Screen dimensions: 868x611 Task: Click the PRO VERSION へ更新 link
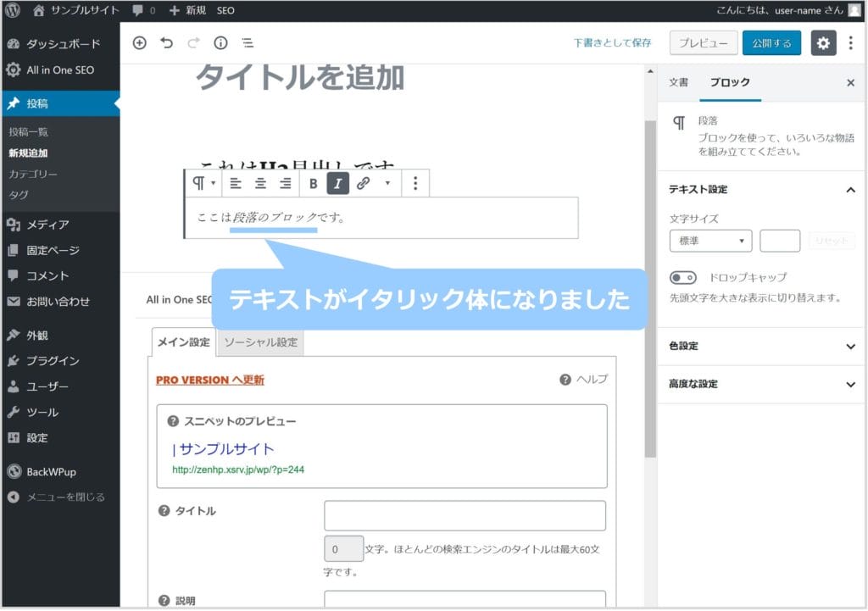pyautogui.click(x=209, y=380)
